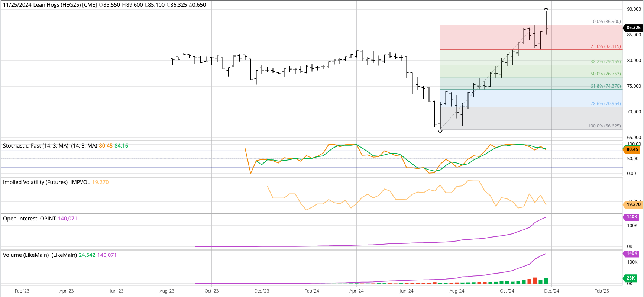Image resolution: width=644 pixels, height=297 pixels.
Task: Click the purple 140K tag in Volume pane
Action: [x=632, y=254]
